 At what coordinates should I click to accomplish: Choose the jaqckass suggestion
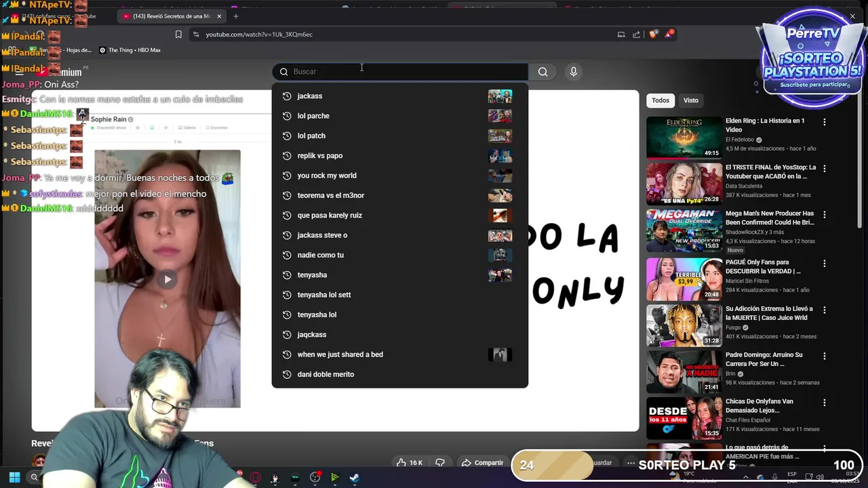tap(400, 335)
